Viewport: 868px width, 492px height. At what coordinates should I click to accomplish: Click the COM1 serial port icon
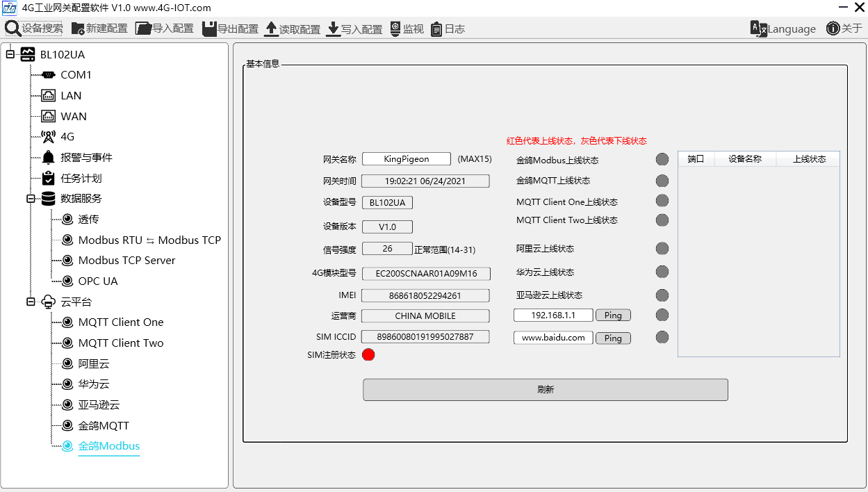click(48, 74)
